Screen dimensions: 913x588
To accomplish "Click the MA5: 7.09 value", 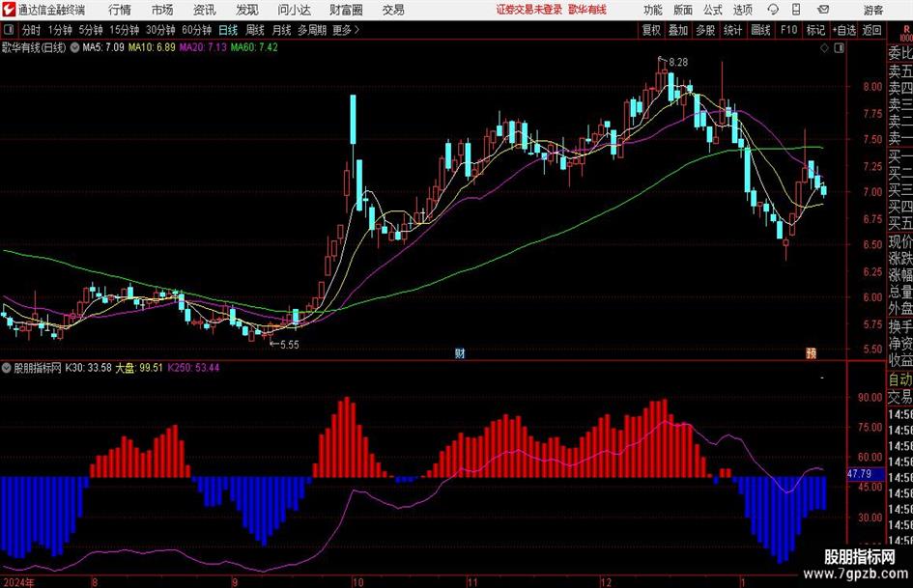I will point(103,47).
